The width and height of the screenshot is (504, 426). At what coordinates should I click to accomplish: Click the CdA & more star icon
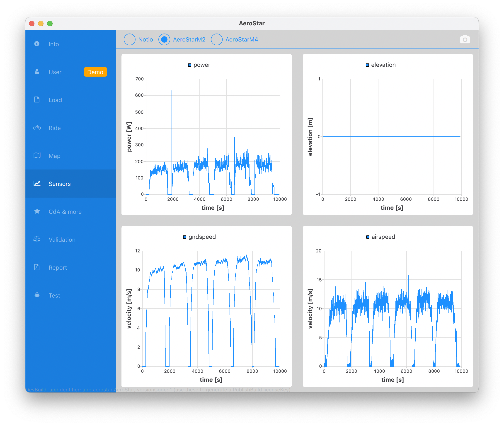tap(37, 212)
